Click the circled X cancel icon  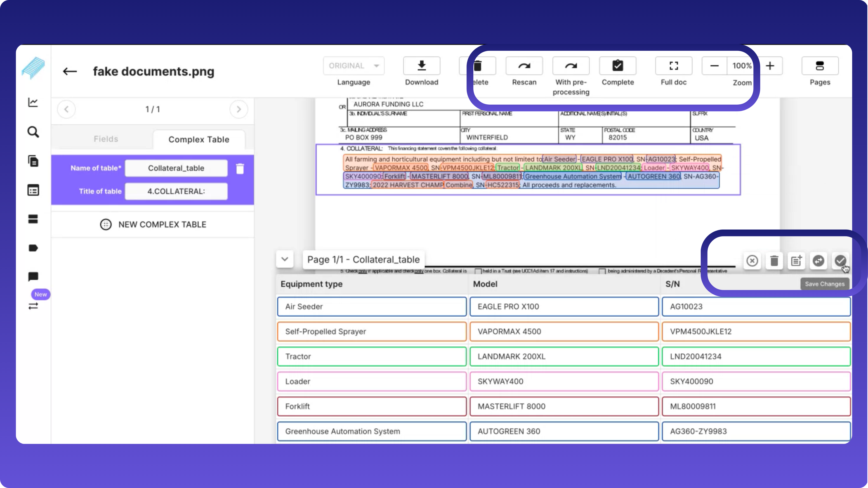click(752, 260)
